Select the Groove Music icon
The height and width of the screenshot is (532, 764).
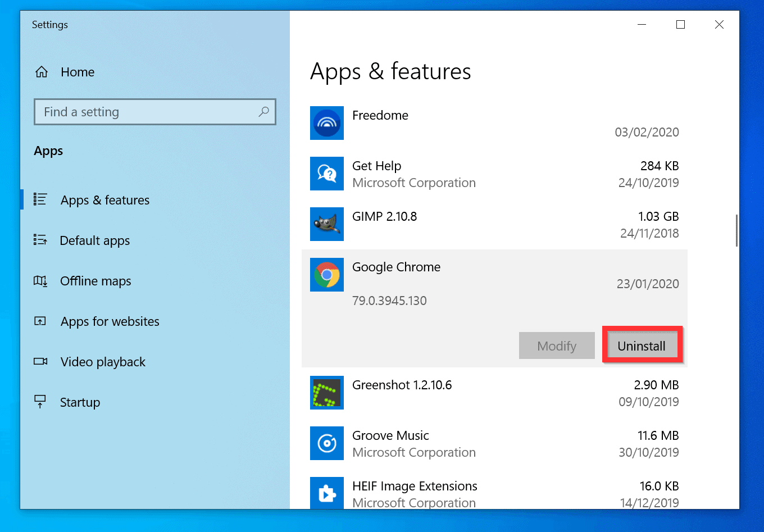326,443
